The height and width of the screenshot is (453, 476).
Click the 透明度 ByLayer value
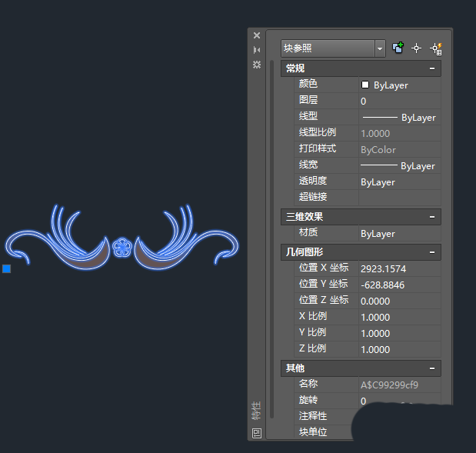400,182
